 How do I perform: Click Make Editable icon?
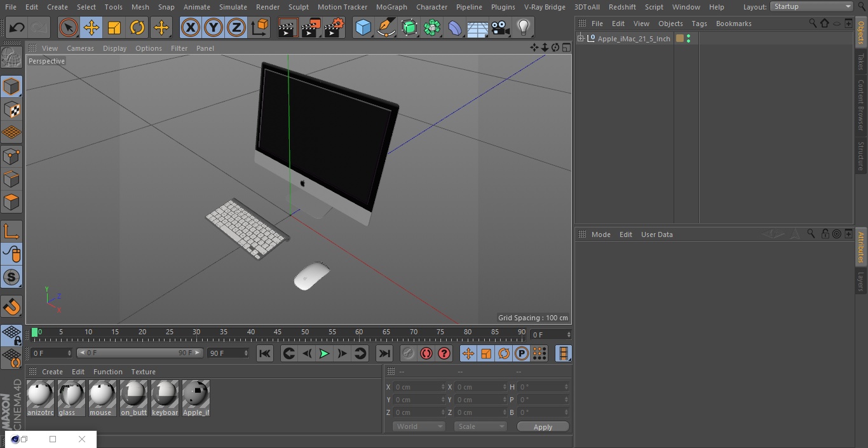[x=11, y=58]
